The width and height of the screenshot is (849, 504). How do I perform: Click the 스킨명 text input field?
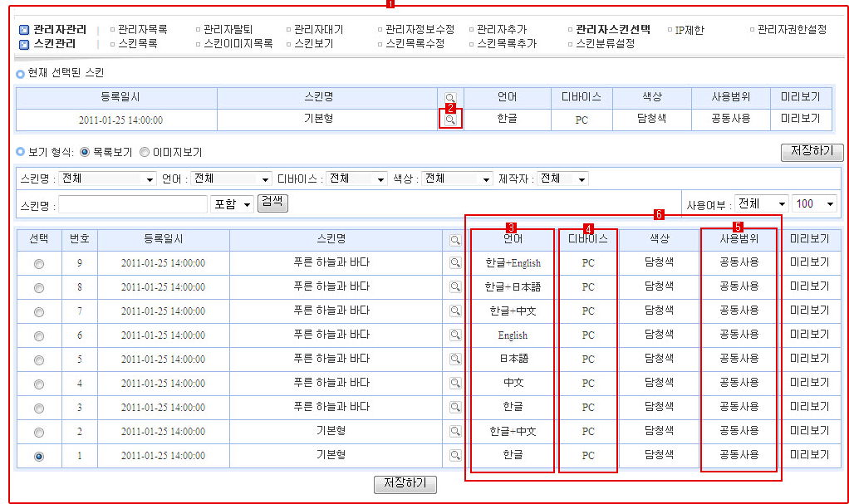133,204
